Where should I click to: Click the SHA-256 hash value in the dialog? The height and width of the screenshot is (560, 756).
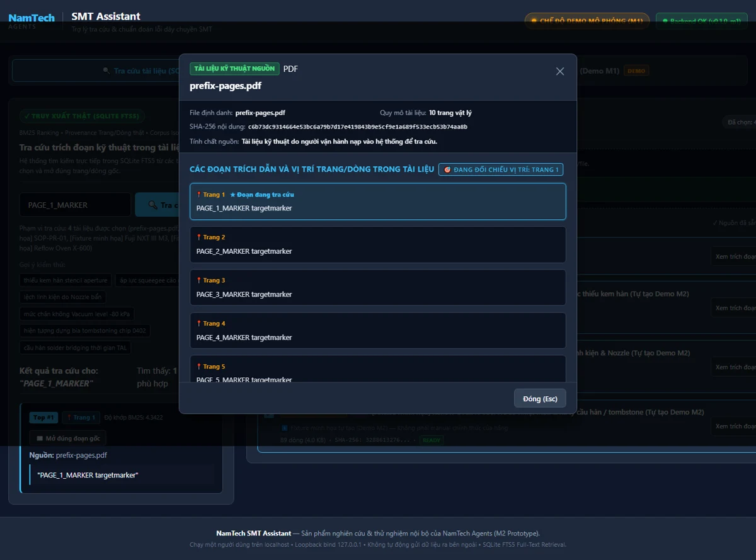point(358,127)
